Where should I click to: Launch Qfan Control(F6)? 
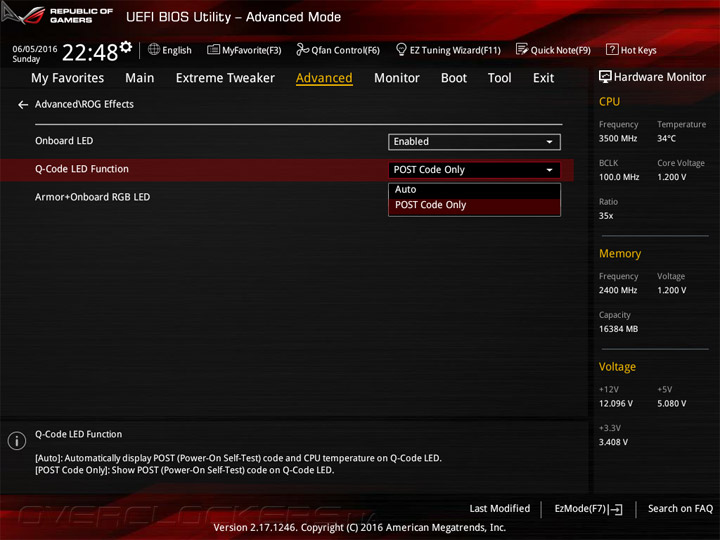pos(338,50)
